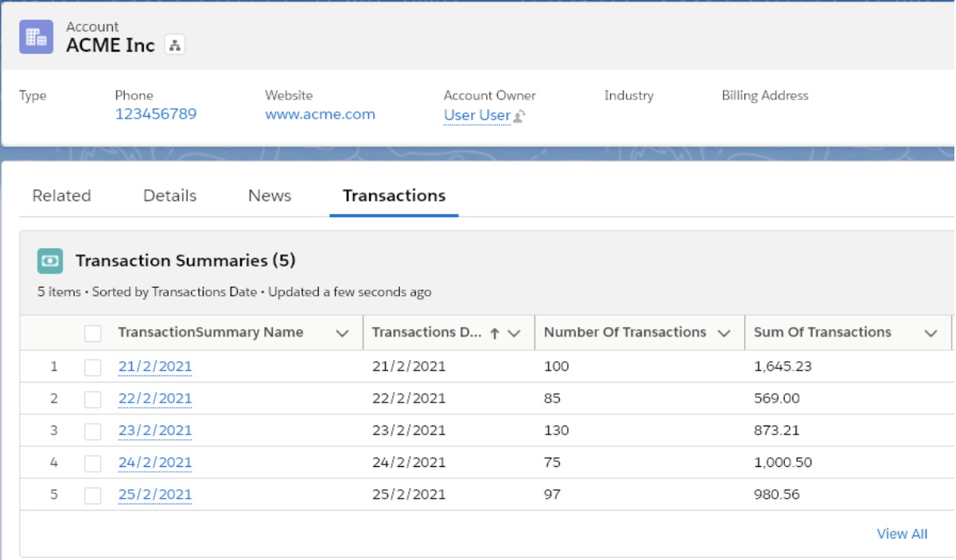The height and width of the screenshot is (560, 956).
Task: Open the 25/2/2021 transaction summary record
Action: point(155,495)
